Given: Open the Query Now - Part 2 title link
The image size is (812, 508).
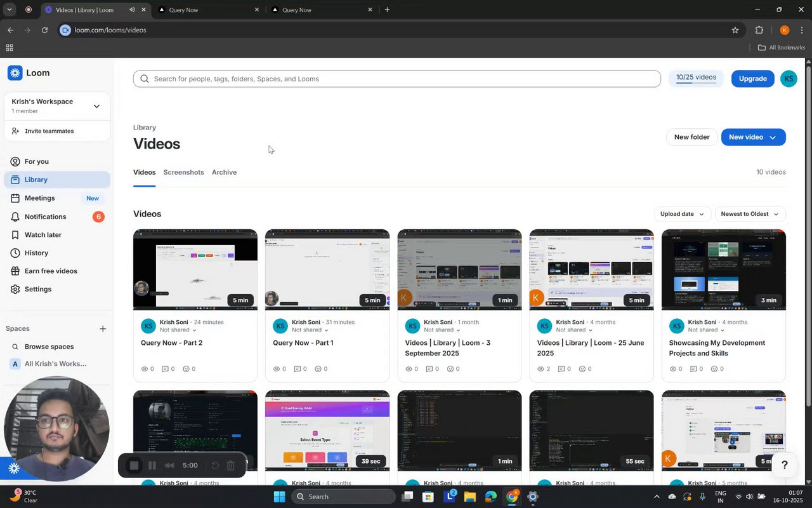Looking at the screenshot, I should [x=171, y=343].
